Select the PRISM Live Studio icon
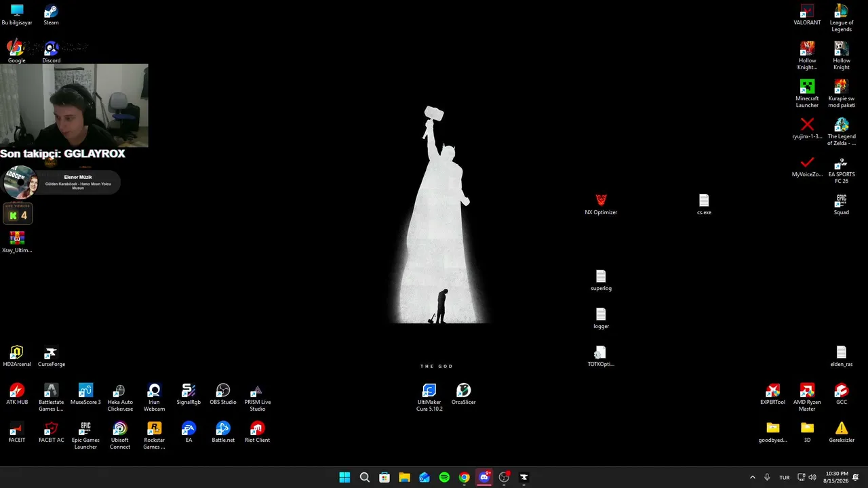868x488 pixels. coord(257,398)
